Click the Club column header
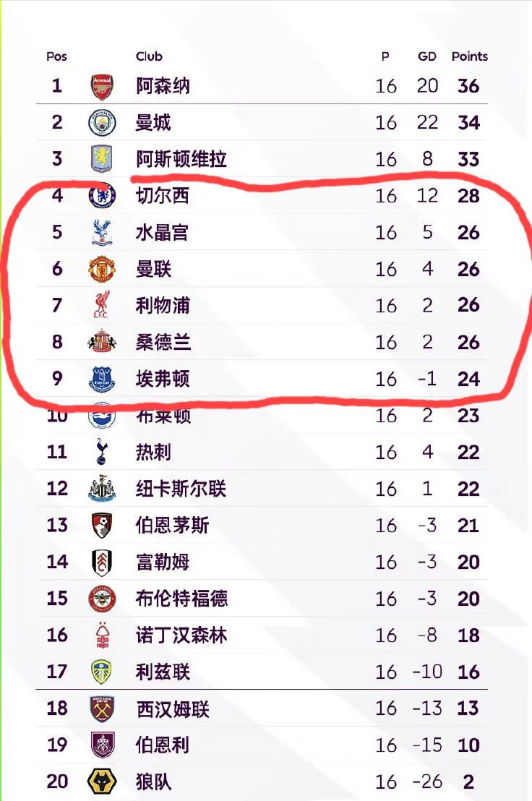The height and width of the screenshot is (801, 532). [x=149, y=56]
